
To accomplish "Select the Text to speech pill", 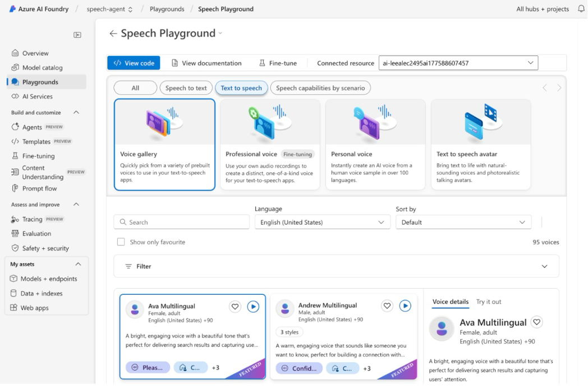I will click(241, 88).
